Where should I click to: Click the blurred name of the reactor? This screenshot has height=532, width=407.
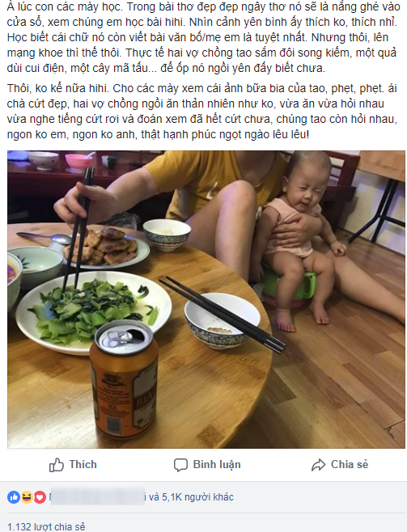tap(98, 497)
